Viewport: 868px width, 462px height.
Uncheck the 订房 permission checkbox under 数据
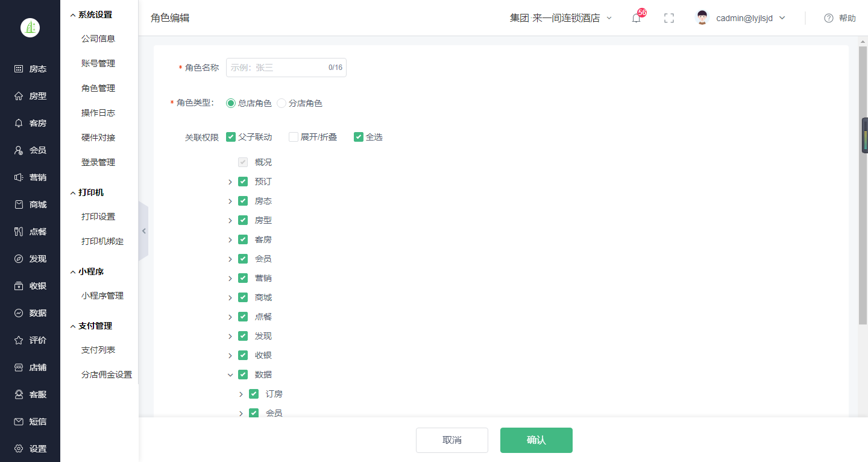click(254, 394)
